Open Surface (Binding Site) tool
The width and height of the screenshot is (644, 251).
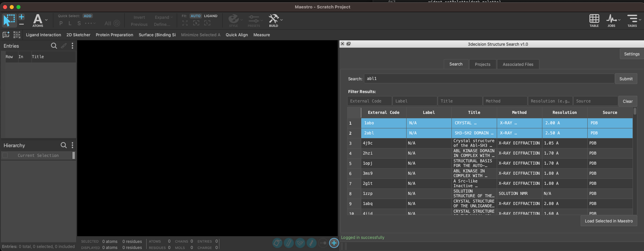point(157,35)
